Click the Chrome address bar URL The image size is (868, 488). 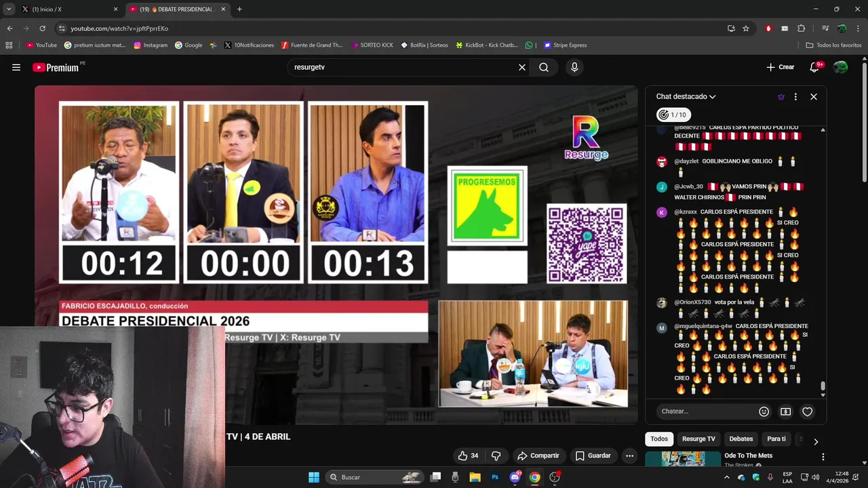(x=119, y=28)
